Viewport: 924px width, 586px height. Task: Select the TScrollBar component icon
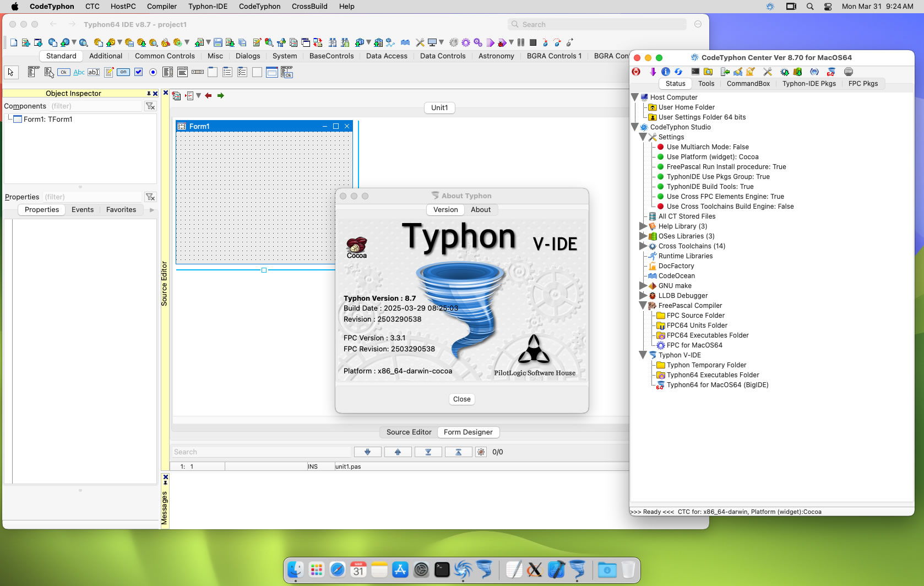coord(198,72)
